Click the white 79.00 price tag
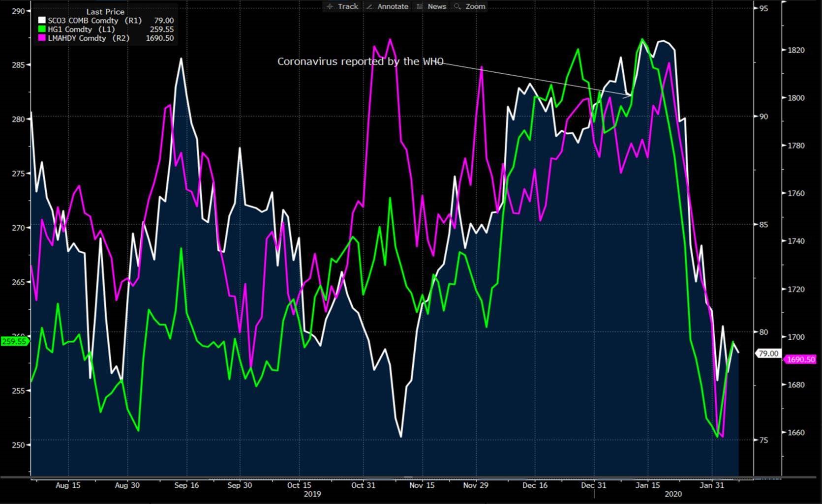This screenshot has width=822, height=504. point(768,354)
